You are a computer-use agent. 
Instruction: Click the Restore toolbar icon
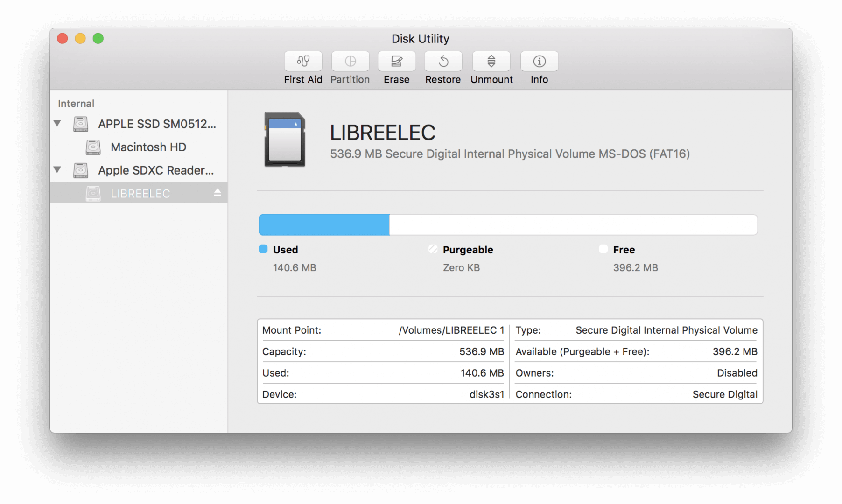pos(443,61)
